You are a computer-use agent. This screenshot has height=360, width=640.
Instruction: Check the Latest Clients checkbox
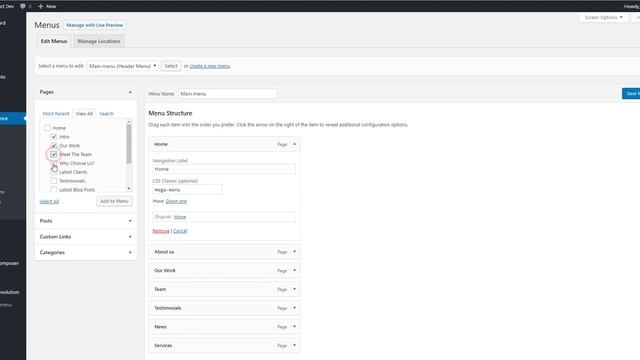point(54,172)
